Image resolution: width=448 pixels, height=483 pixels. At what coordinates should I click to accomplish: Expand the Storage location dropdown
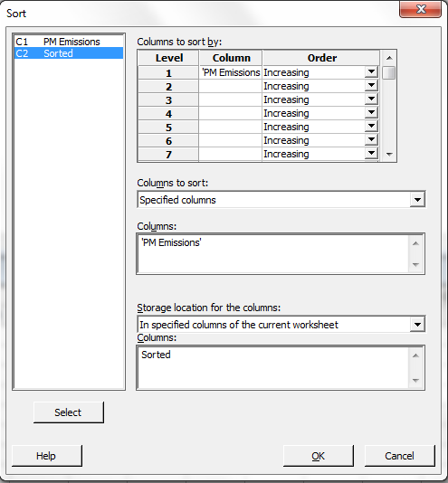click(417, 325)
